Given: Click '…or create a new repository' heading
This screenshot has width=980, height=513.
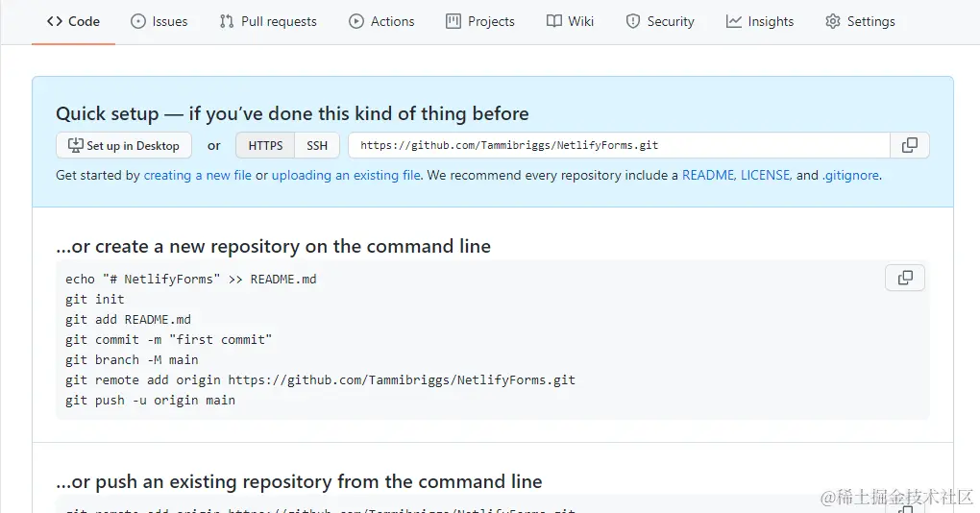Looking at the screenshot, I should (273, 246).
